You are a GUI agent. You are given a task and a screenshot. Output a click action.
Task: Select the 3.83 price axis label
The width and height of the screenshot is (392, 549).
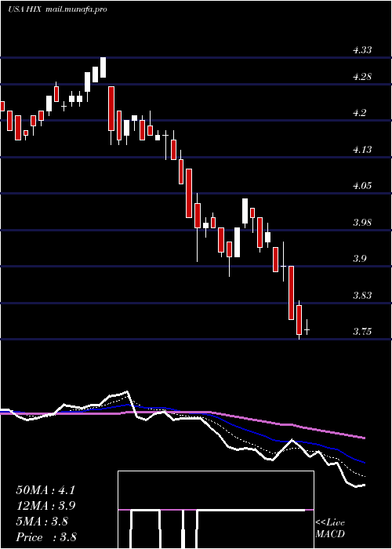362,296
